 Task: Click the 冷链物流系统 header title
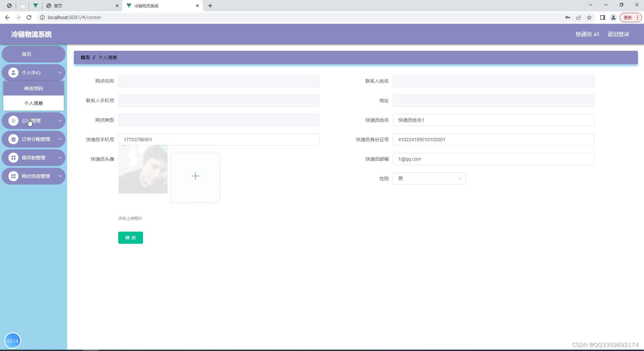(x=32, y=34)
